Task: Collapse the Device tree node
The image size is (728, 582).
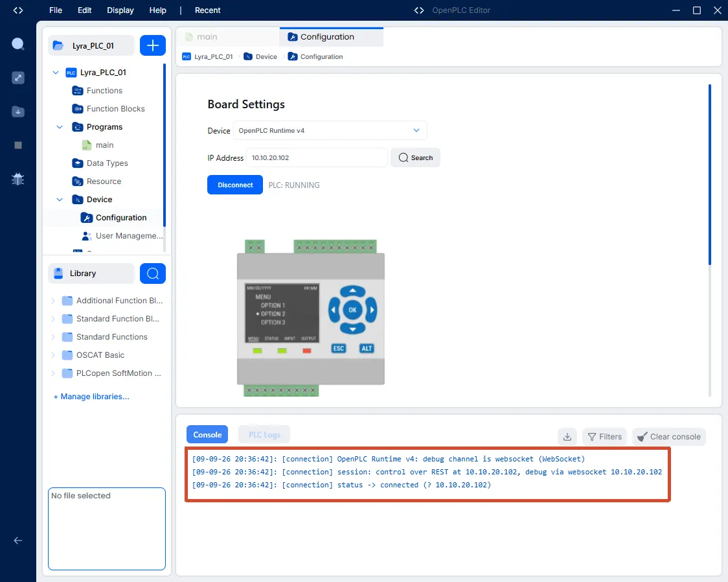Action: tap(60, 200)
